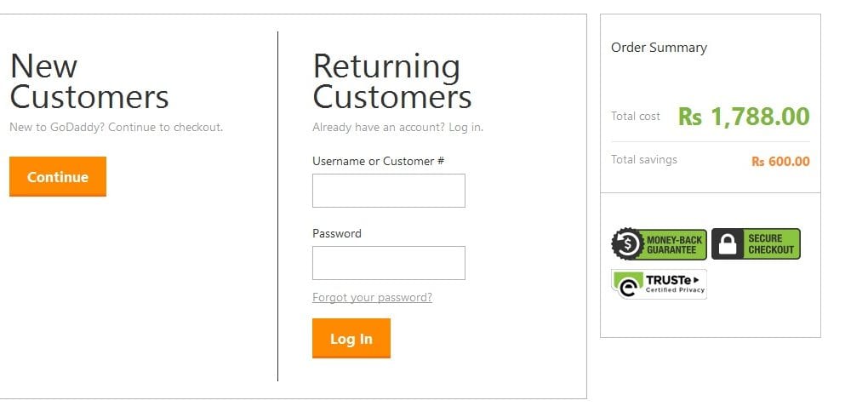The height and width of the screenshot is (406, 868).
Task: Focus the Username or Customer # field
Action: point(388,191)
